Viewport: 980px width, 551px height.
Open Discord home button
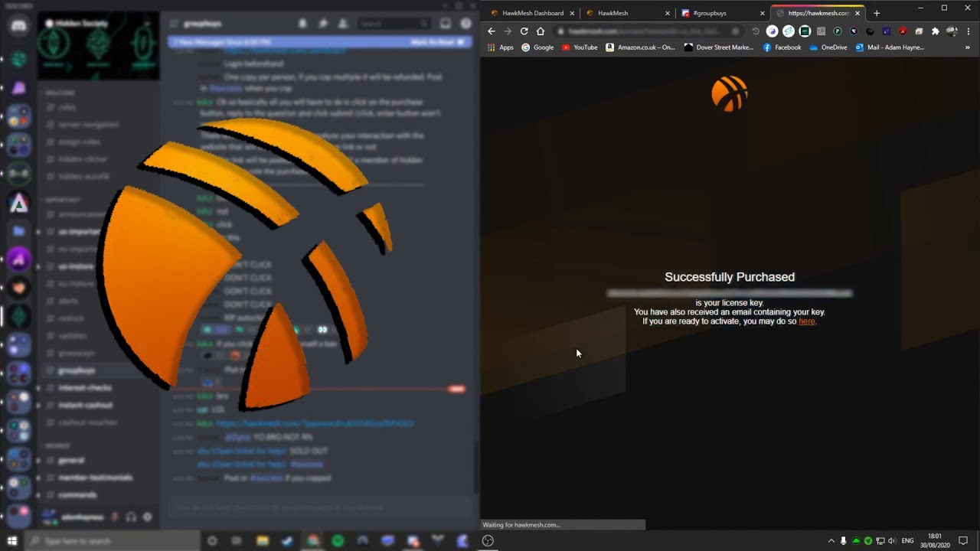coord(19,25)
